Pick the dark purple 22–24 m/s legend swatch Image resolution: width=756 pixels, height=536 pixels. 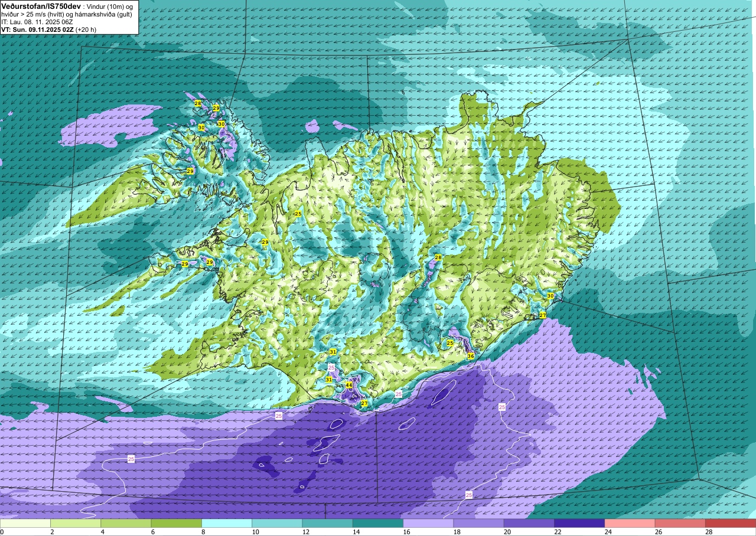579,523
